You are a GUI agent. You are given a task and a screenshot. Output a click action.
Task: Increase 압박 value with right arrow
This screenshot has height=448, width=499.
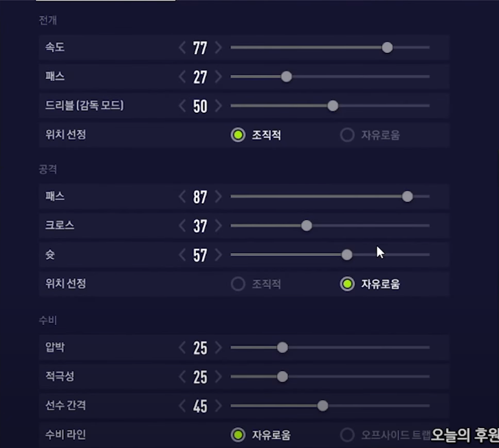(218, 347)
